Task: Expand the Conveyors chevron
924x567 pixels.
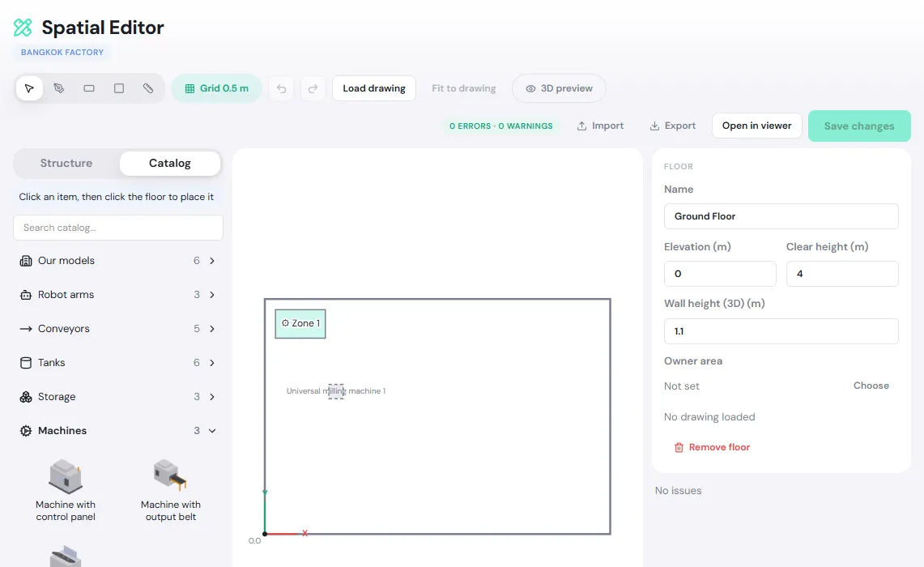Action: 212,329
